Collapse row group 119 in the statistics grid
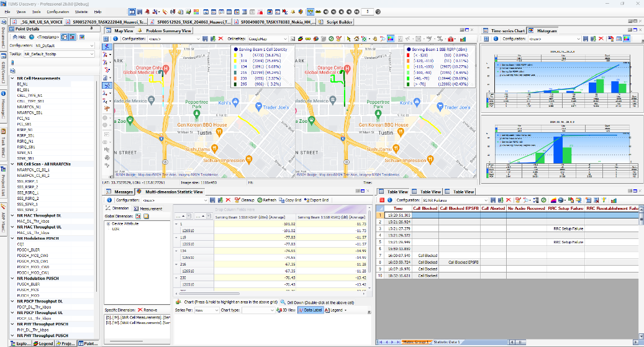 tap(176, 237)
